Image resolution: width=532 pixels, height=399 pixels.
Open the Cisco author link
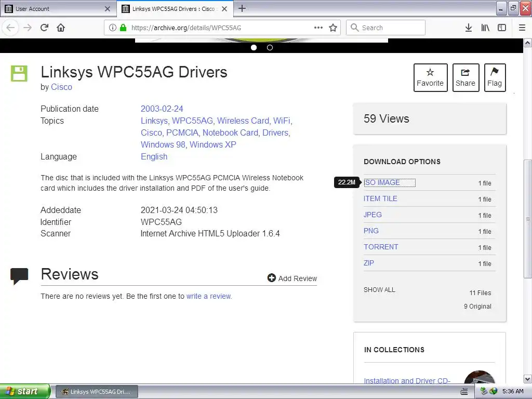coord(61,87)
